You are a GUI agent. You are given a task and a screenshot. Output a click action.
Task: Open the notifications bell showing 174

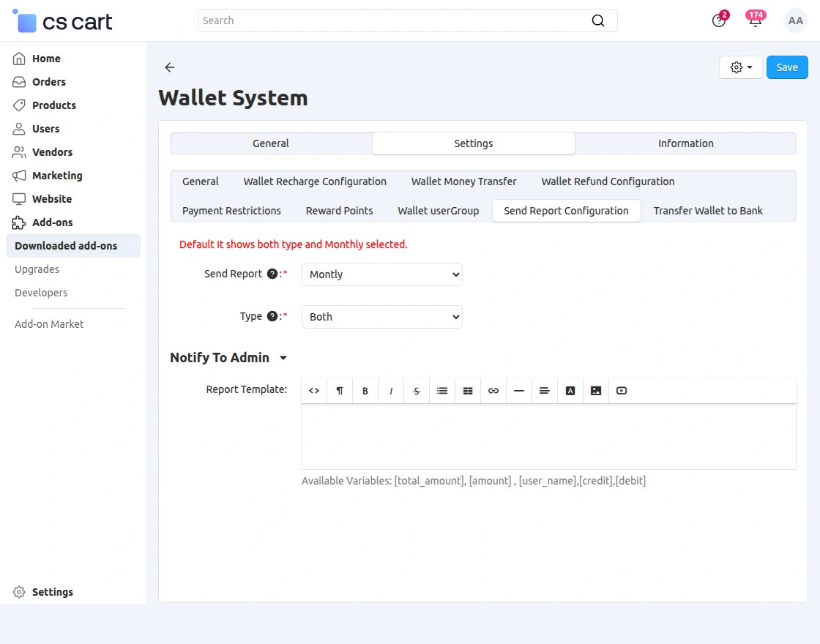755,20
